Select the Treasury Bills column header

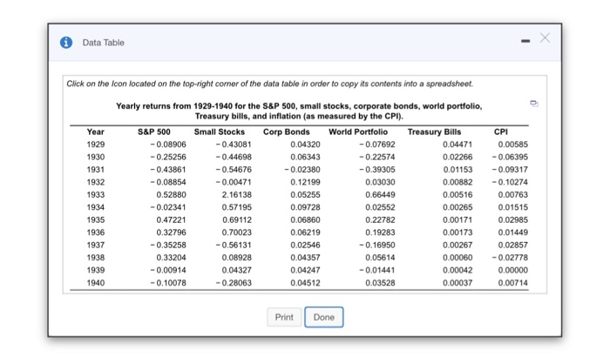[x=434, y=131]
